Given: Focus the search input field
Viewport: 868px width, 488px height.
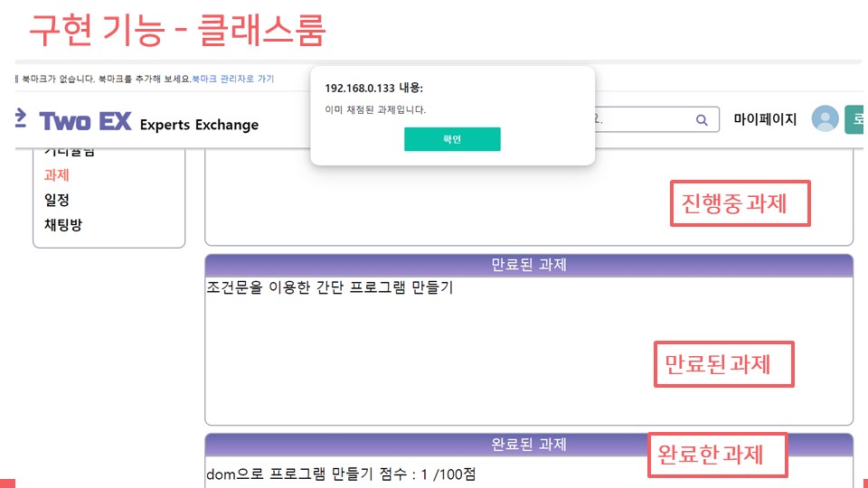Looking at the screenshot, I should click(656, 119).
